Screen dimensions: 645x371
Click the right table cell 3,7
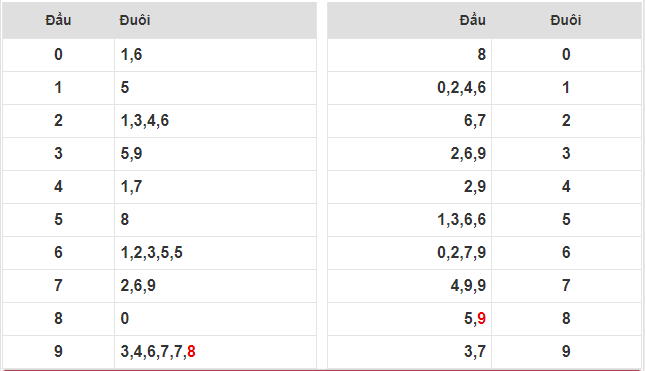click(x=409, y=352)
